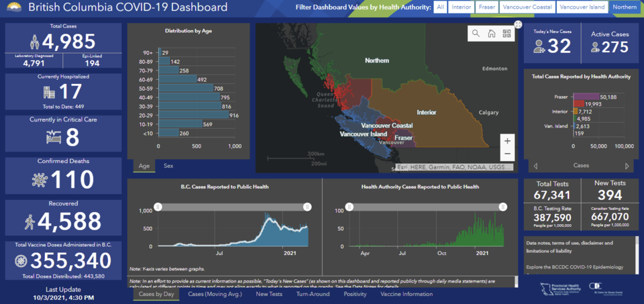Click the map search magnifier icon
This screenshot has height=304, width=644.
click(476, 34)
